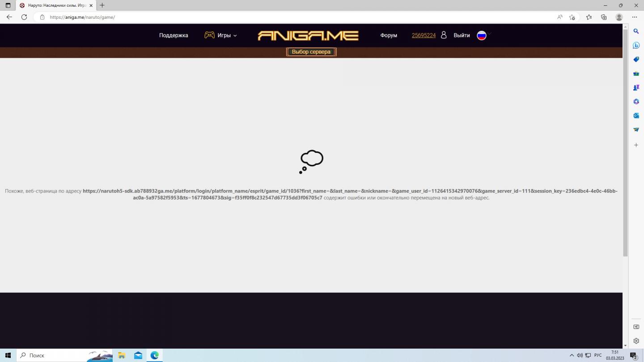Viewport: 644px width, 362px height.
Task: Click the Выйти logout link
Action: click(x=462, y=35)
